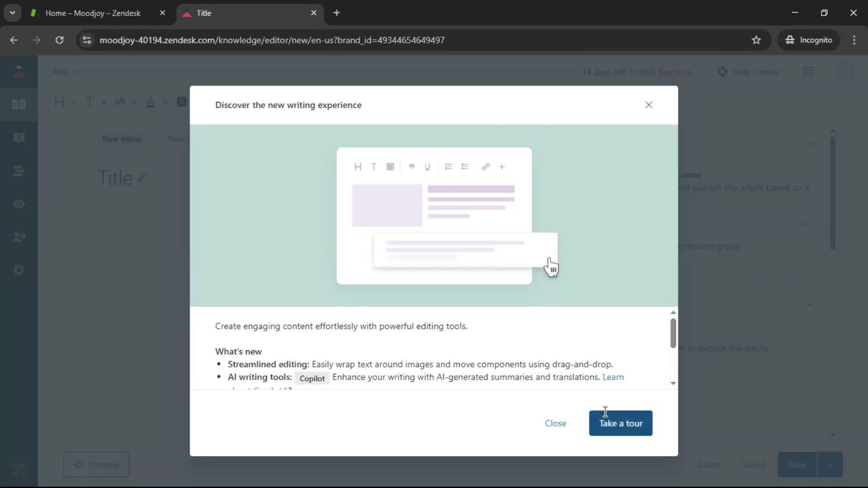
Task: Open the Learn about Copilot link
Action: point(613,377)
